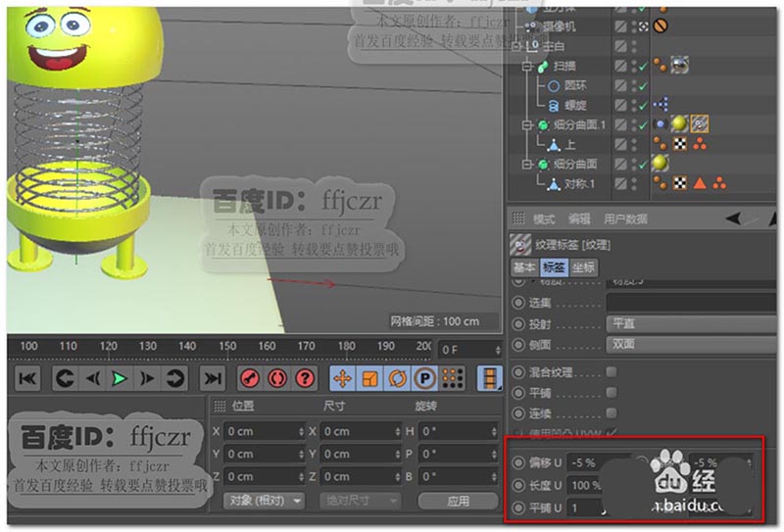784x532 pixels.
Task: Open the 模式 menu in attributes panel
Action: [544, 219]
